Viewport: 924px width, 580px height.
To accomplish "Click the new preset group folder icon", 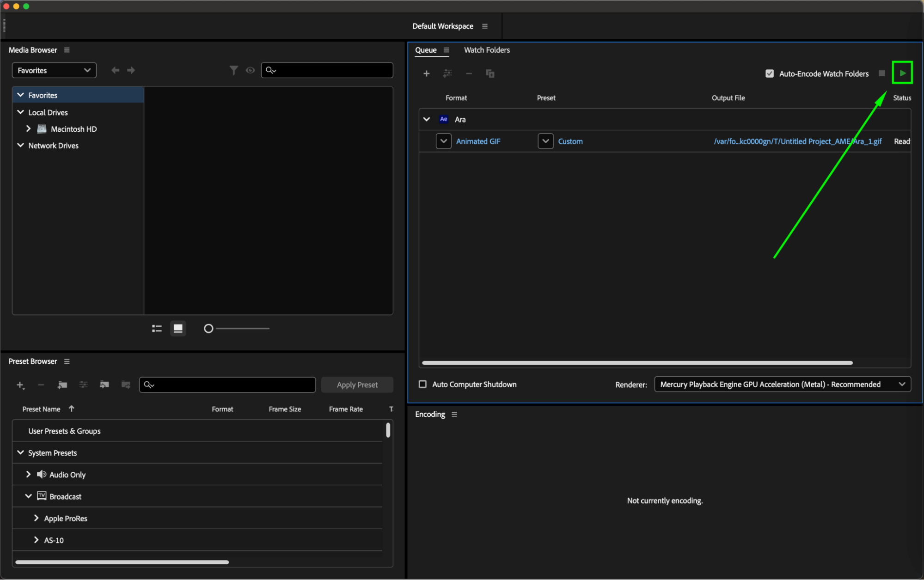I will coord(62,385).
